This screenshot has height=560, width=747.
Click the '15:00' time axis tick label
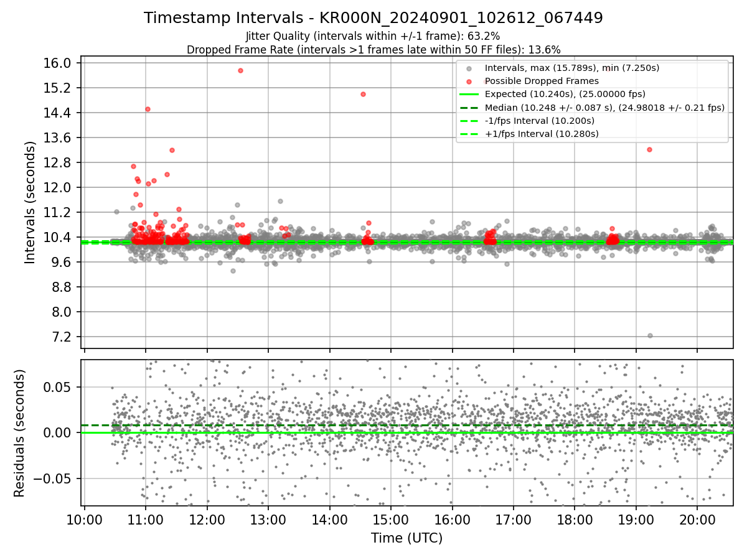[x=391, y=519]
